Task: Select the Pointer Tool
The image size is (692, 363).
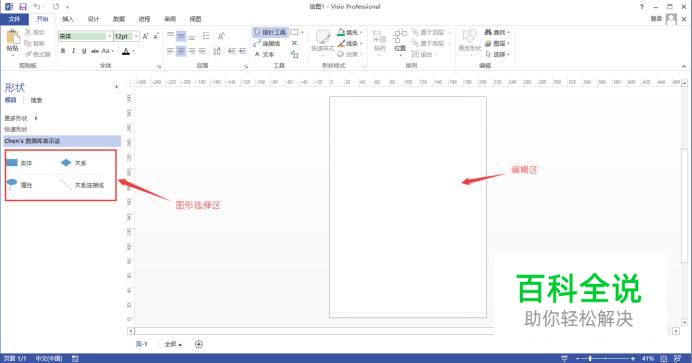Action: point(270,32)
